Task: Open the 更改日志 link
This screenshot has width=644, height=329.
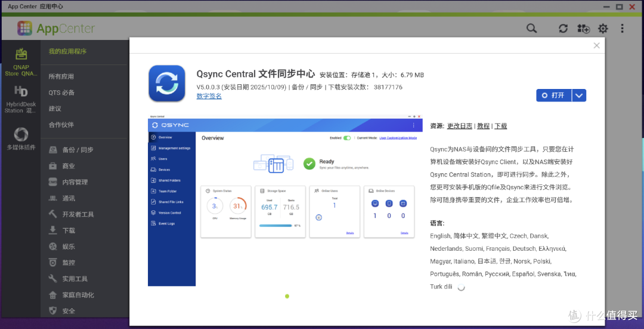Action: pyautogui.click(x=460, y=126)
